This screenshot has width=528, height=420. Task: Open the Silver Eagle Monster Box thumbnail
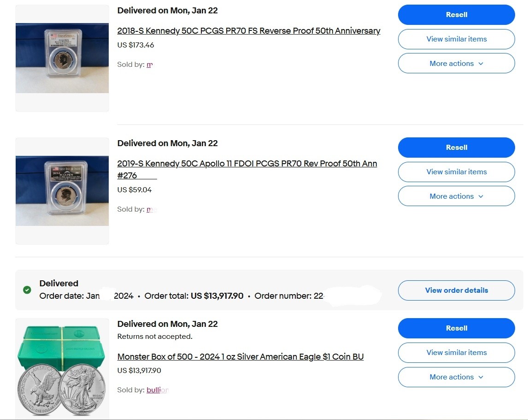62,369
